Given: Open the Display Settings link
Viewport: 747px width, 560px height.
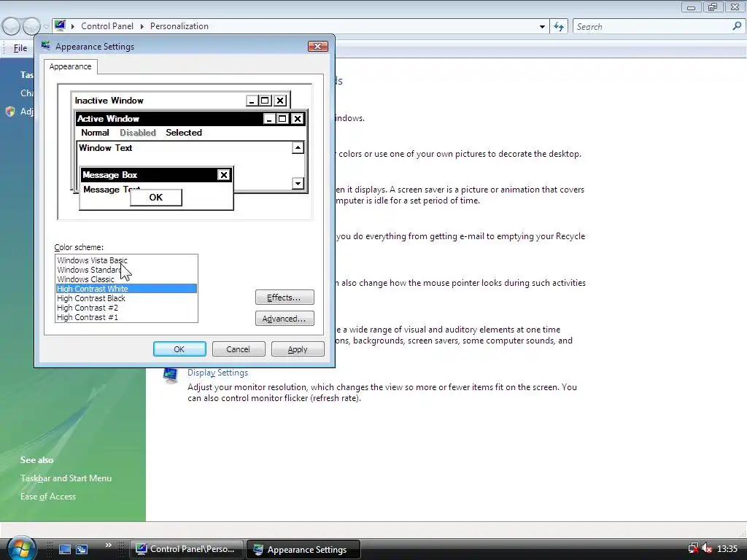Looking at the screenshot, I should click(x=217, y=373).
